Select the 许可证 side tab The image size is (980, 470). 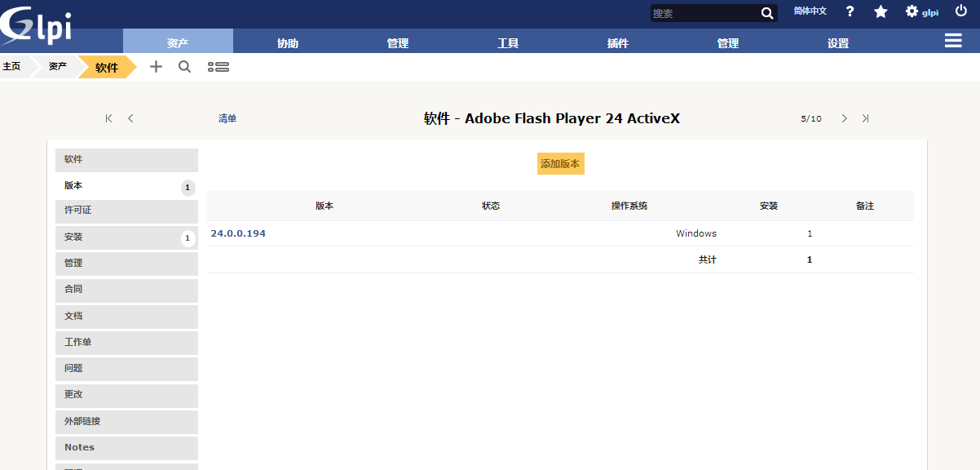click(x=126, y=211)
